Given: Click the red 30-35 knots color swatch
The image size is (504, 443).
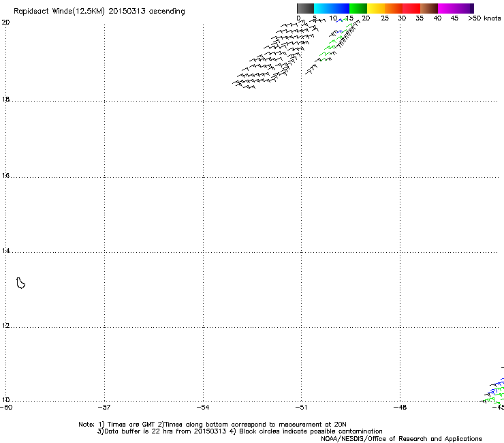Looking at the screenshot, I should tap(411, 8).
